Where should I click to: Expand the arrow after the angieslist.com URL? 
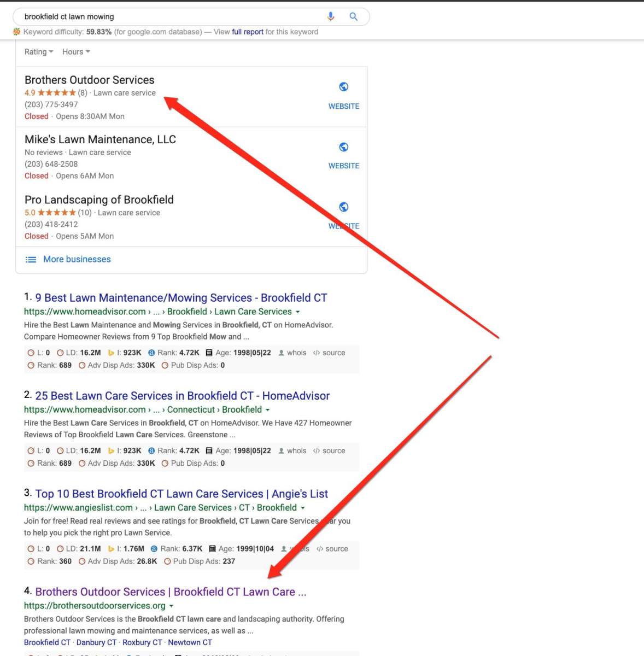click(303, 508)
